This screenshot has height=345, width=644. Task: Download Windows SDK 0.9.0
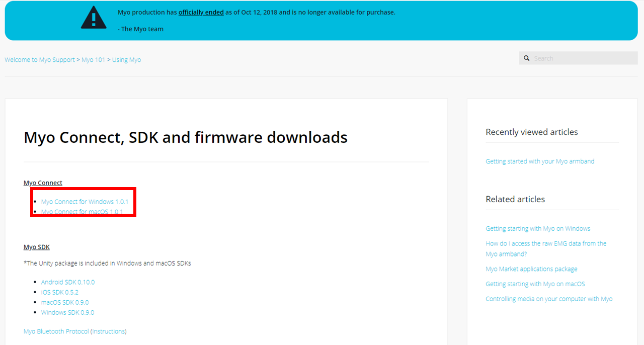[x=67, y=312]
